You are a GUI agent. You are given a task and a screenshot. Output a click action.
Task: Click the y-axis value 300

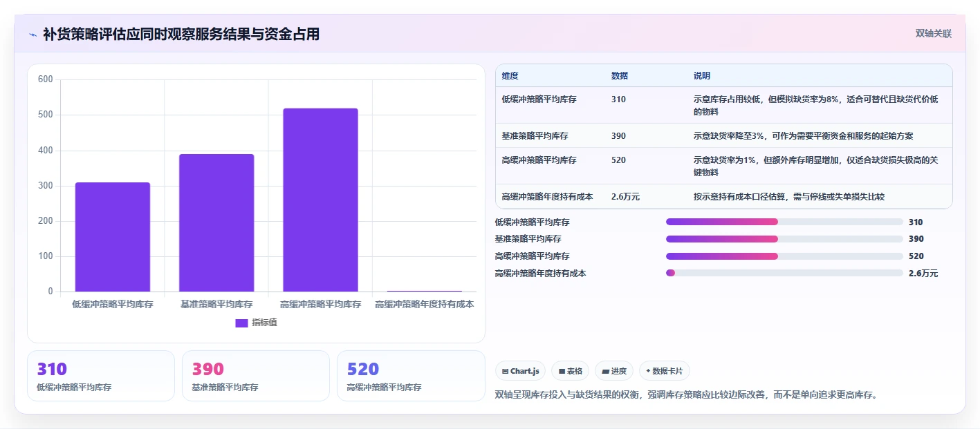click(46, 186)
